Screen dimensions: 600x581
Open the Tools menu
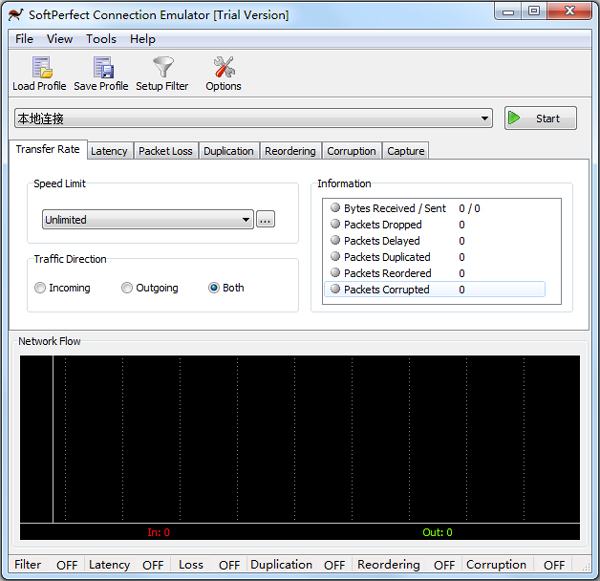(101, 39)
